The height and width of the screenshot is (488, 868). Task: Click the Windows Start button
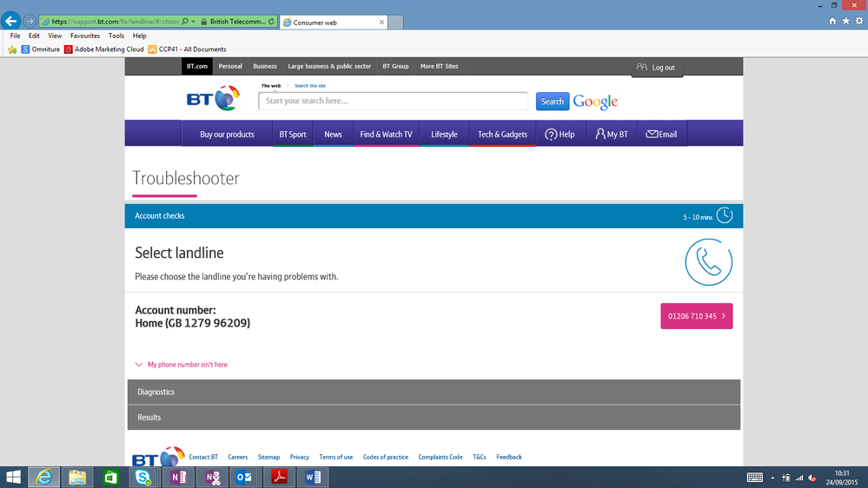tap(13, 477)
